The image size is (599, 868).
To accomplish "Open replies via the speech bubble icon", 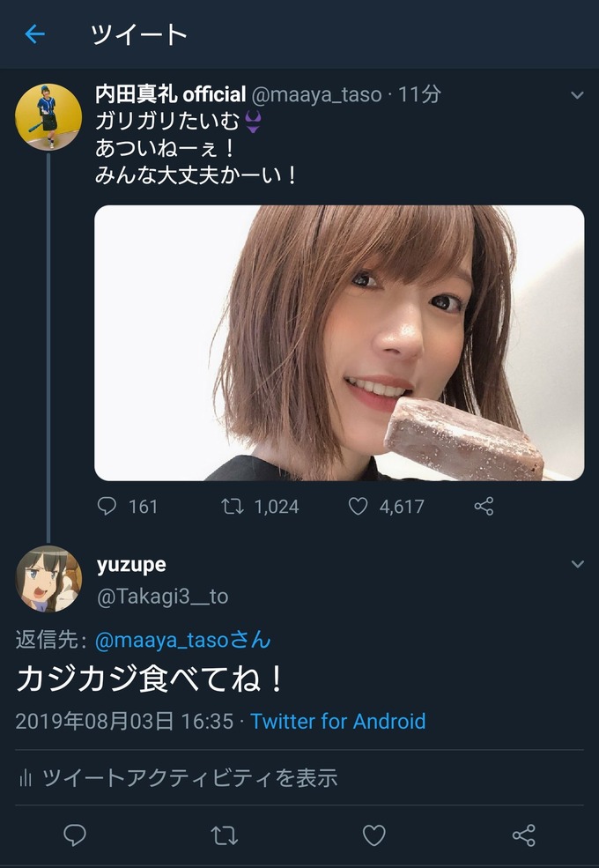I will click(x=107, y=506).
